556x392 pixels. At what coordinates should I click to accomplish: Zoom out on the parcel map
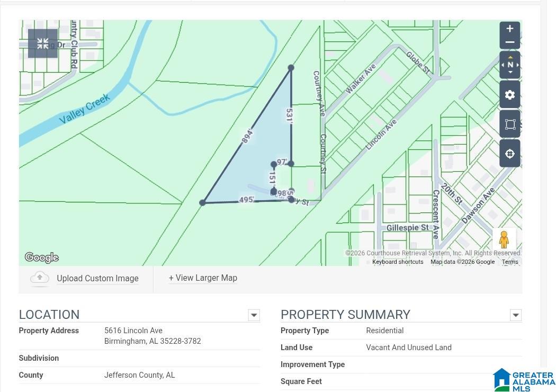pyautogui.click(x=509, y=42)
